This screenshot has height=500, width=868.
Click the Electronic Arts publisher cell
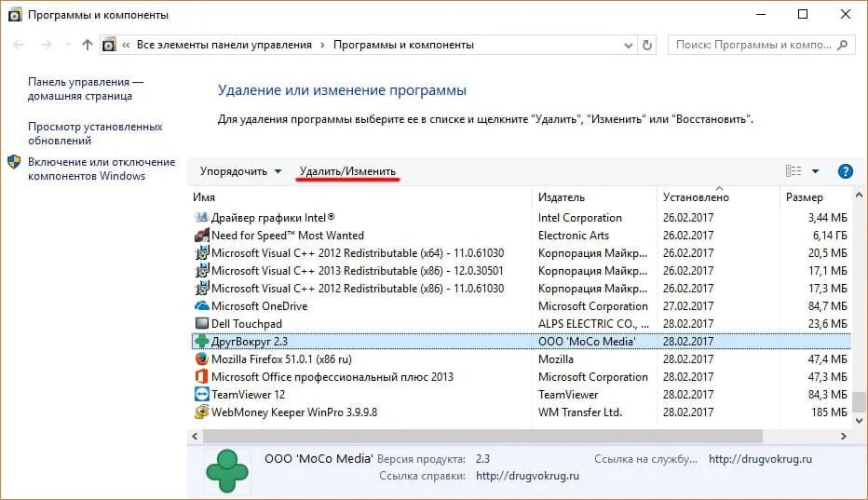coord(574,236)
